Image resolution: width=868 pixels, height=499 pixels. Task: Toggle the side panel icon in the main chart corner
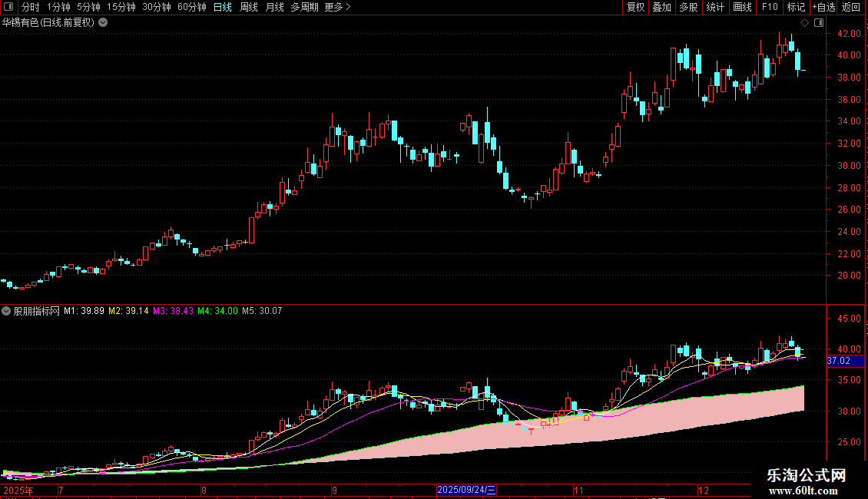point(819,23)
